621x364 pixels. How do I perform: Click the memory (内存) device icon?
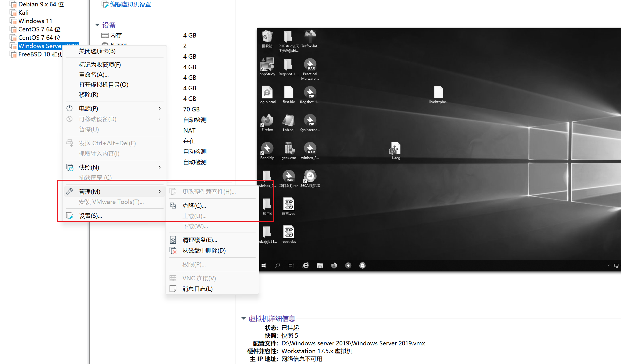pyautogui.click(x=105, y=35)
